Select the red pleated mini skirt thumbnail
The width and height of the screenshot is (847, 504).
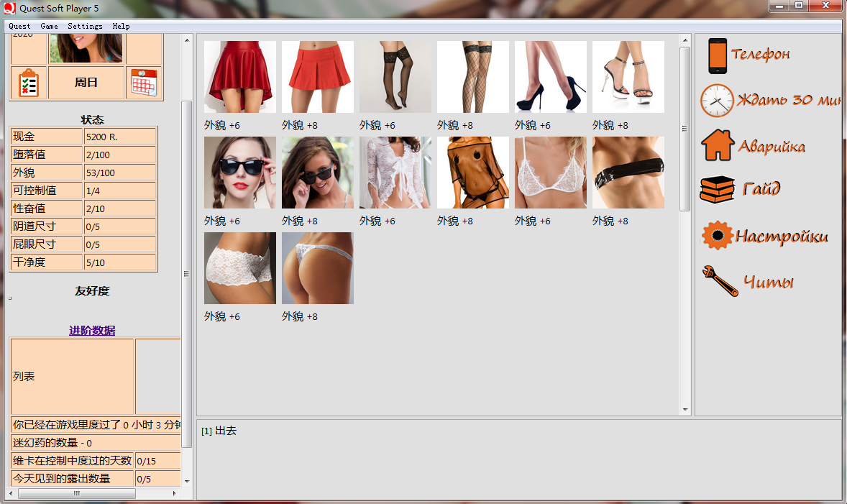(x=318, y=77)
